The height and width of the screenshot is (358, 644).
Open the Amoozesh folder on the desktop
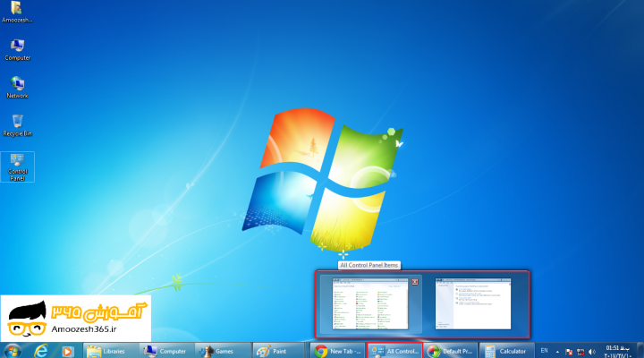pos(16,12)
